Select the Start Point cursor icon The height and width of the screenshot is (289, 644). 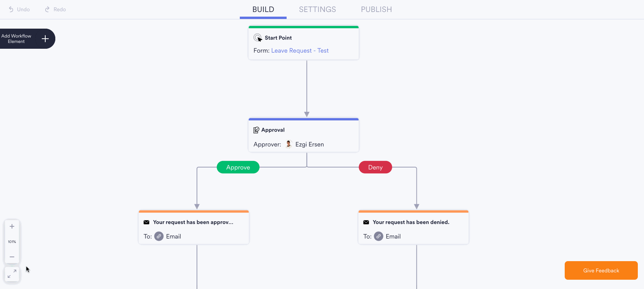coord(258,37)
